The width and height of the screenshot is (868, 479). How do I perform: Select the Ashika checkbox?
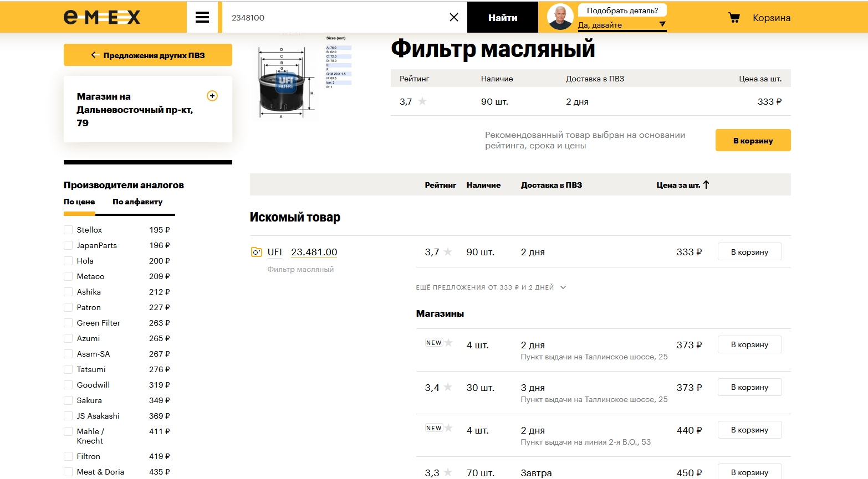tap(68, 292)
